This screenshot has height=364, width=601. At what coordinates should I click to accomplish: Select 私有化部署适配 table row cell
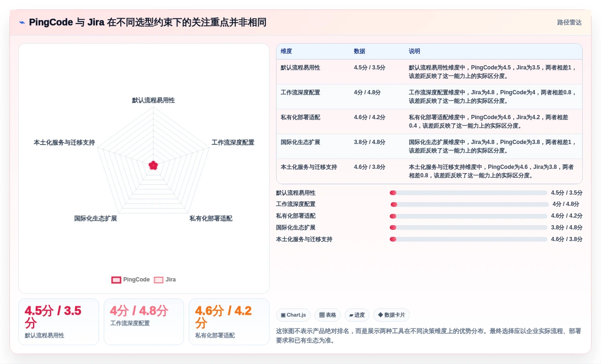(300, 117)
